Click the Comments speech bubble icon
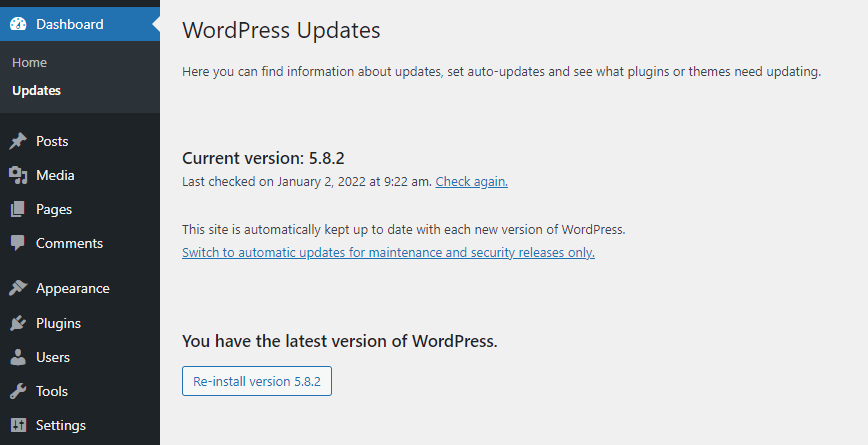 pyautogui.click(x=18, y=243)
